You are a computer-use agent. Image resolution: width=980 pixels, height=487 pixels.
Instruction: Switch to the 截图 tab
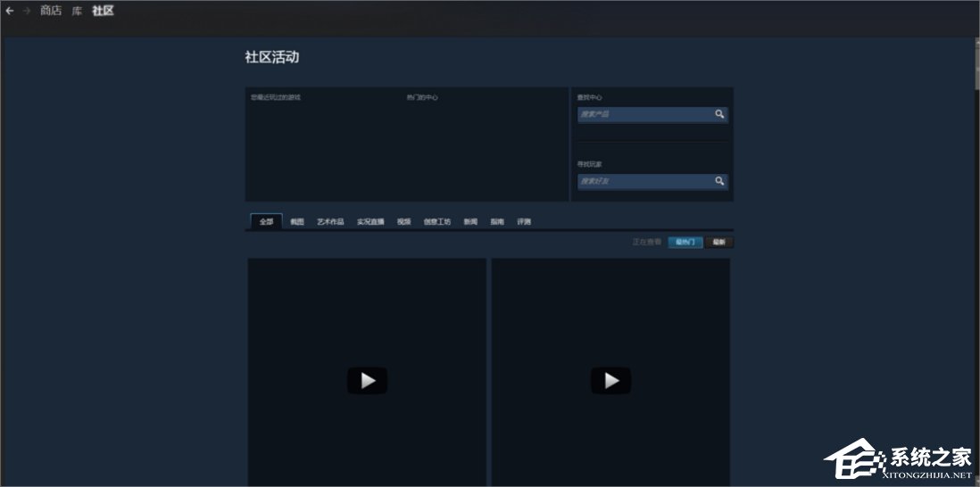(x=297, y=222)
